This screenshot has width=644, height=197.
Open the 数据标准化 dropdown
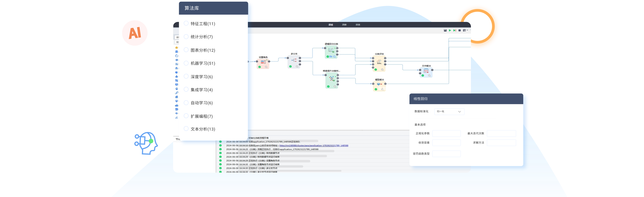tap(449, 112)
